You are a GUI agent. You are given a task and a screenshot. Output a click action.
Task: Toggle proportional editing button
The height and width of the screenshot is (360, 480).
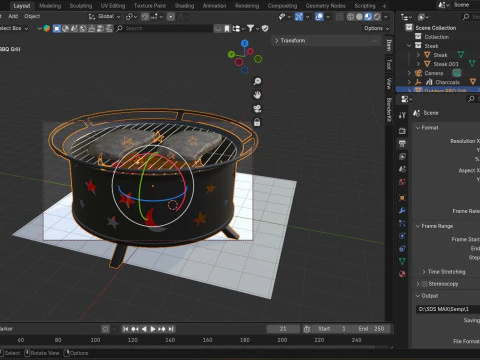(x=171, y=16)
